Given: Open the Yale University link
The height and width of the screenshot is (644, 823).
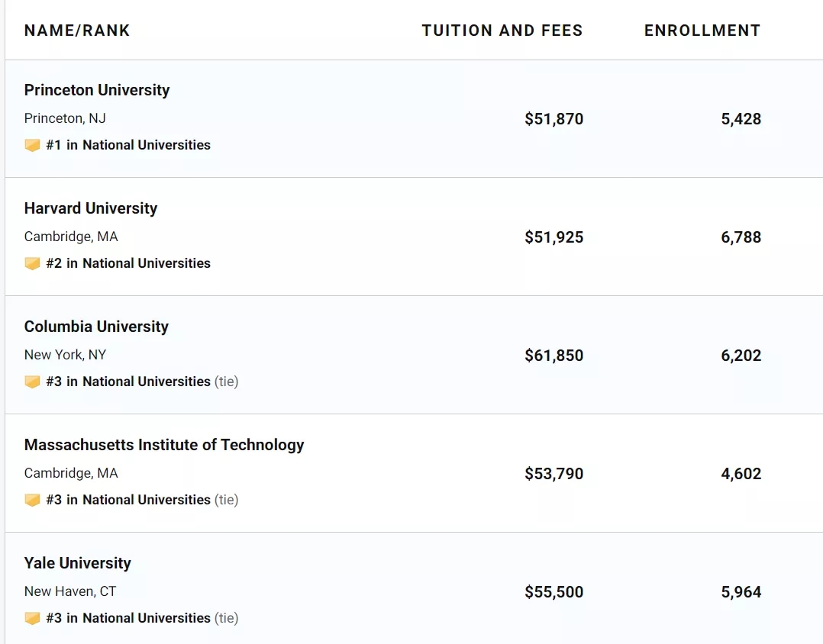Looking at the screenshot, I should (x=78, y=563).
